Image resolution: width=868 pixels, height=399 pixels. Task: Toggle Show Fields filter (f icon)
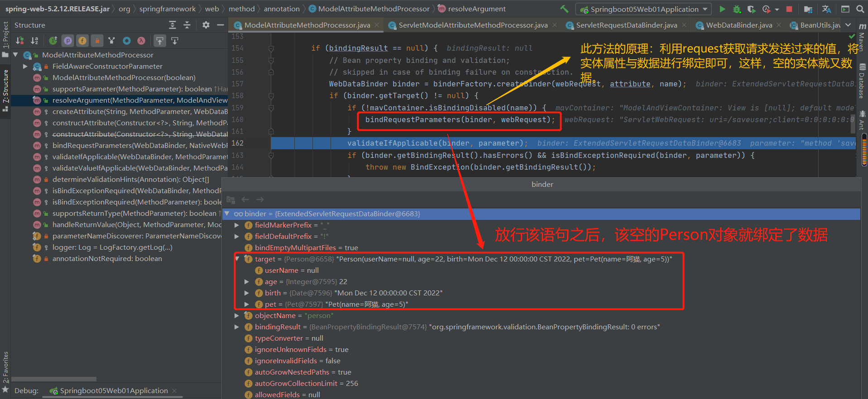[x=82, y=41]
